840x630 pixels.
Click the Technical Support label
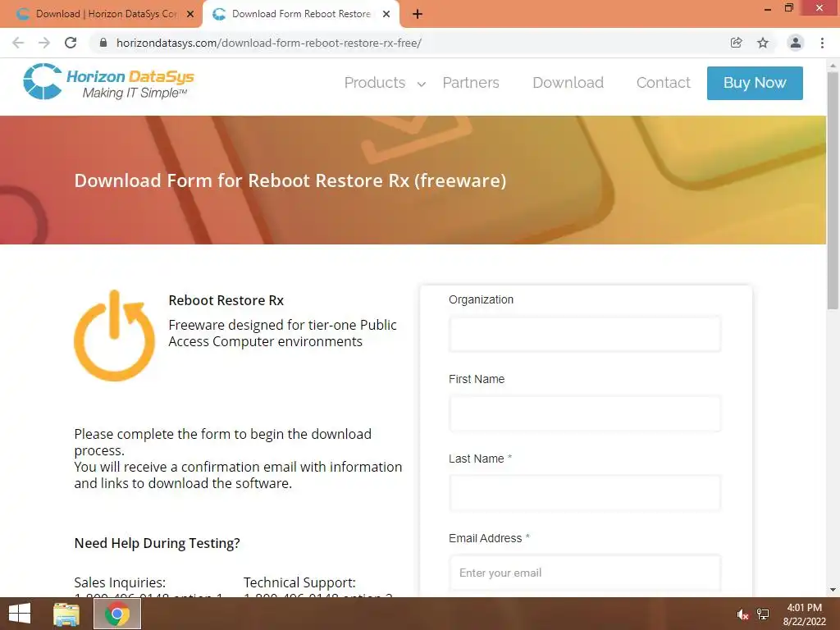[299, 582]
